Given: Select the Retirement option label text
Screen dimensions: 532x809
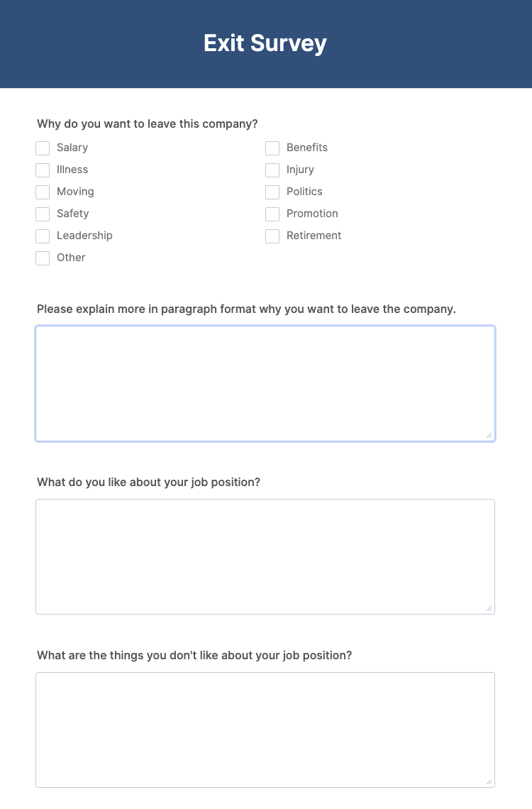Looking at the screenshot, I should point(314,236).
